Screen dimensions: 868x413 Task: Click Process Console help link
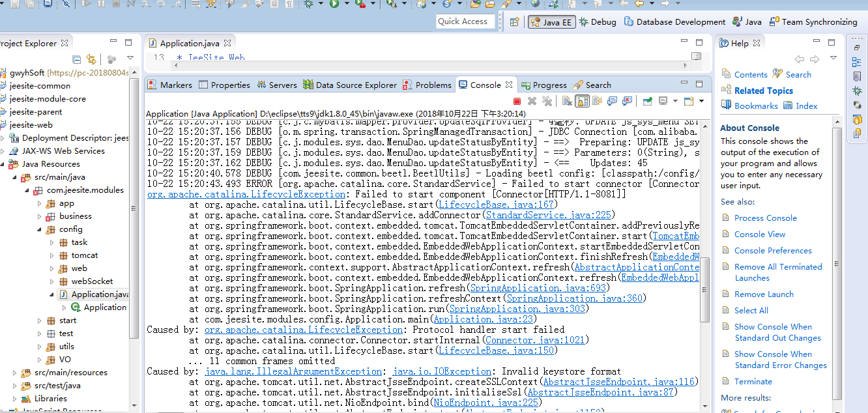point(766,218)
